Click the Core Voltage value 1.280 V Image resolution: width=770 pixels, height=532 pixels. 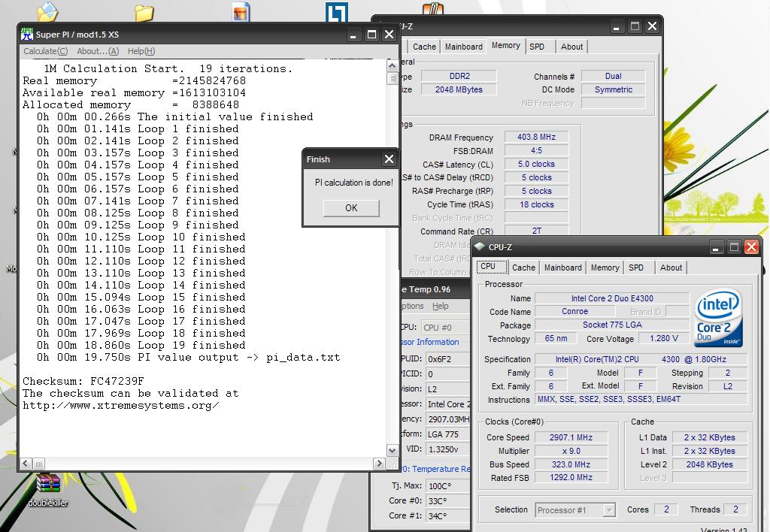point(664,338)
